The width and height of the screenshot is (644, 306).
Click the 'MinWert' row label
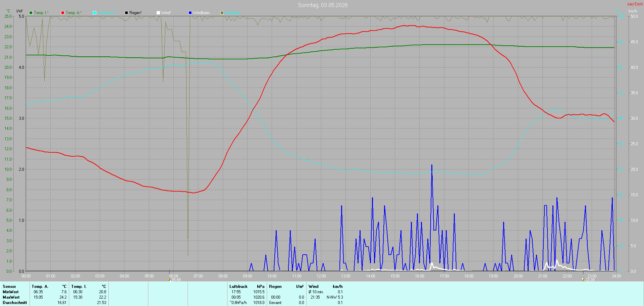[11, 292]
